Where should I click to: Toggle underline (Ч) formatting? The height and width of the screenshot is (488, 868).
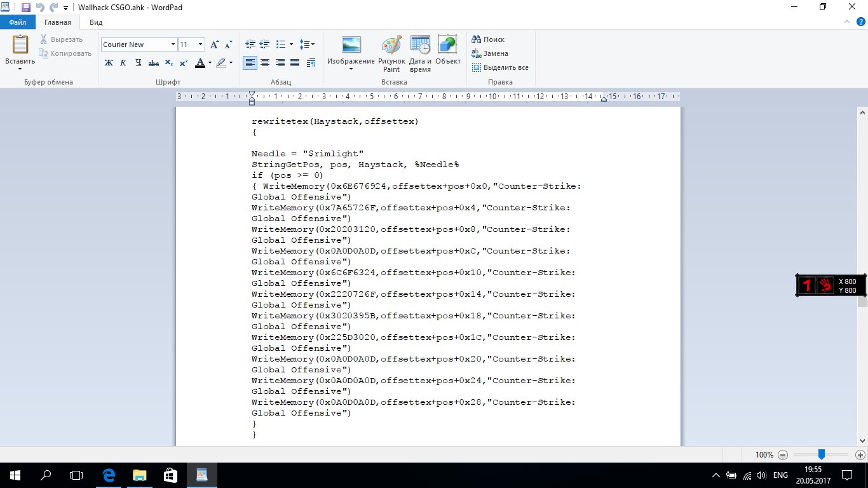tap(138, 63)
